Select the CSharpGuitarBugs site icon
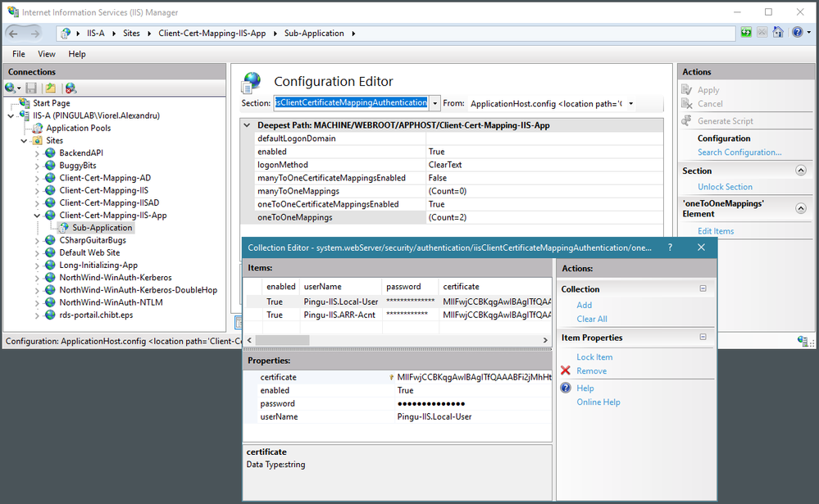 point(50,240)
